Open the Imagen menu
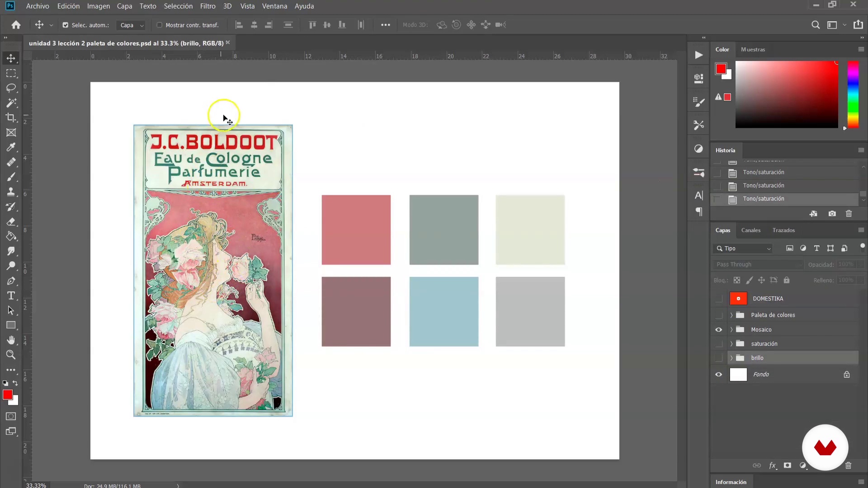The width and height of the screenshot is (868, 488). tap(99, 6)
